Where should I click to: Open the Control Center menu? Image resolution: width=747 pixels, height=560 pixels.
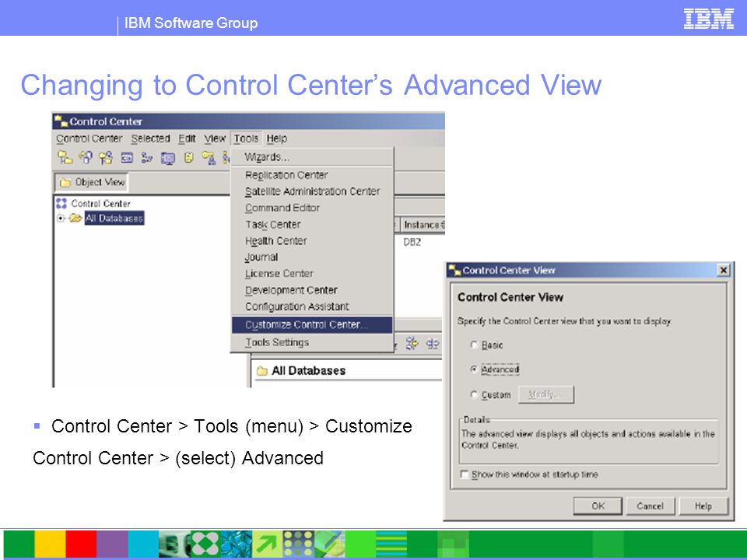point(89,138)
